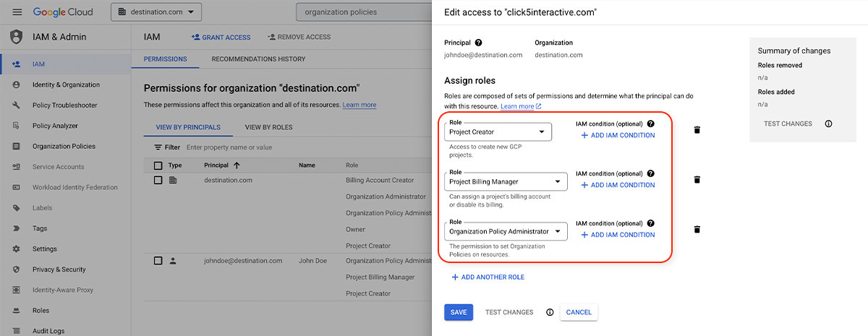Click info icon in Summary of changes panel
Image resolution: width=868 pixels, height=336 pixels.
[828, 124]
